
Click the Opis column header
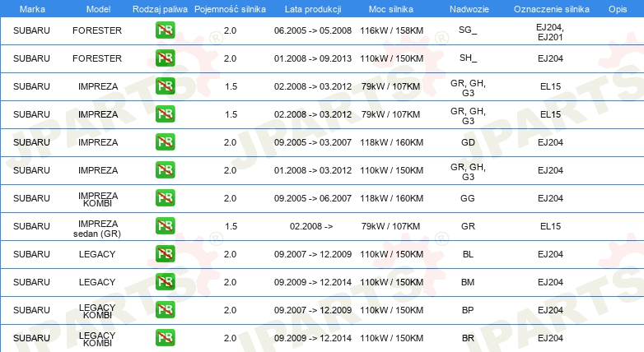pyautogui.click(x=618, y=9)
